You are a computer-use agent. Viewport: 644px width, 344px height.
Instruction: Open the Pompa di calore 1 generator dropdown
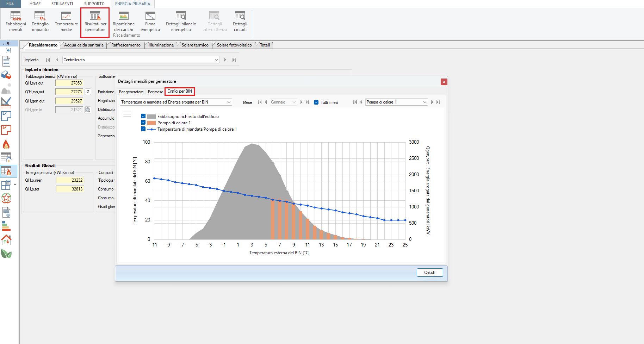[x=397, y=102]
